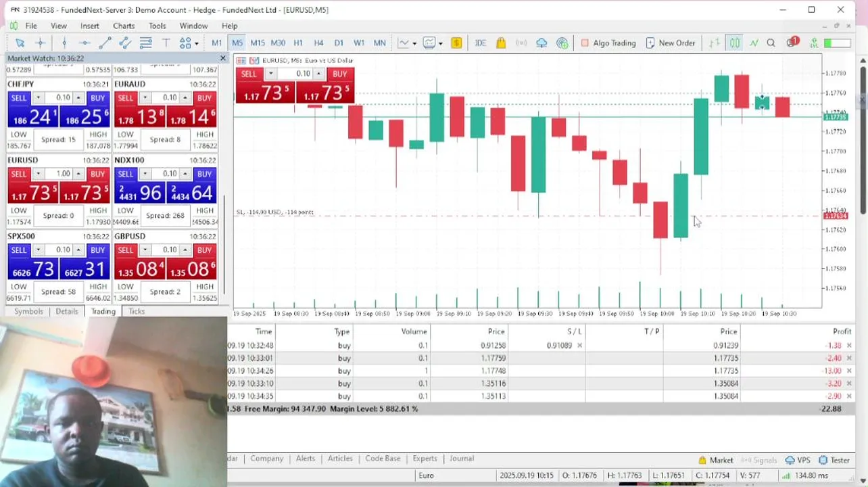Open the Signals broadcast icon
This screenshot has height=487, width=868.
521,43
